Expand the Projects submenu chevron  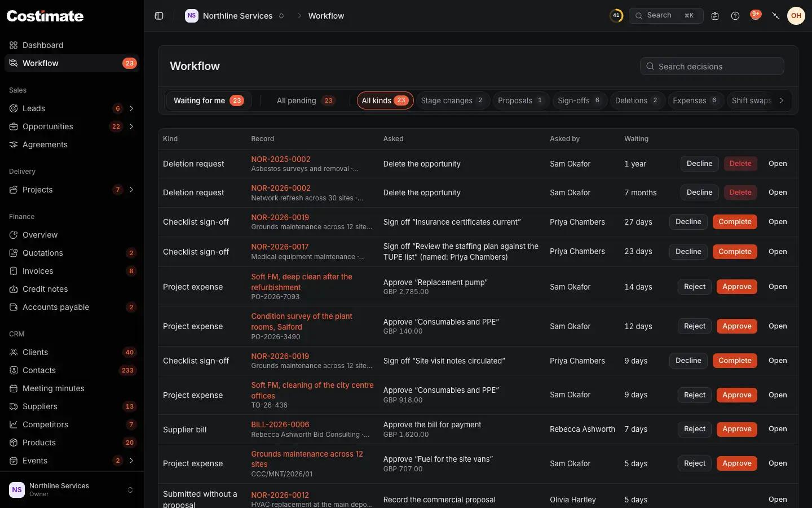(131, 190)
